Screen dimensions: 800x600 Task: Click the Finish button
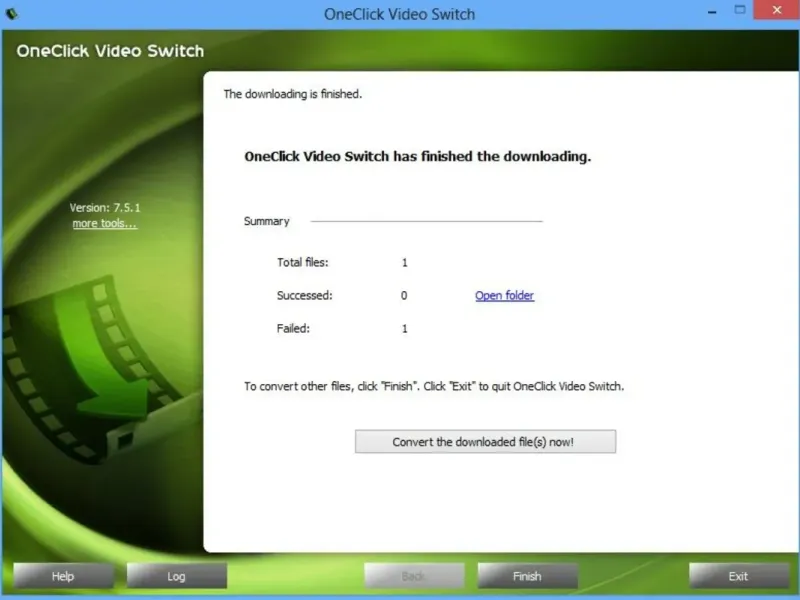point(528,576)
